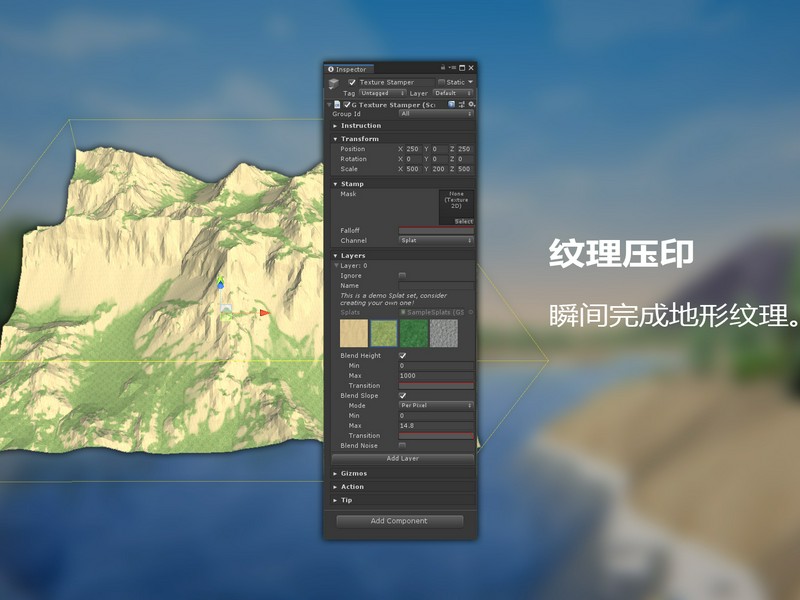The width and height of the screenshot is (800, 600).
Task: Select the light grass splat texture thumbnail
Action: (x=384, y=333)
